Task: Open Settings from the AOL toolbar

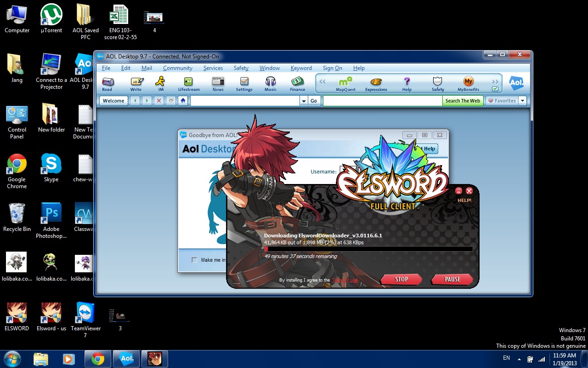Action: tap(244, 84)
